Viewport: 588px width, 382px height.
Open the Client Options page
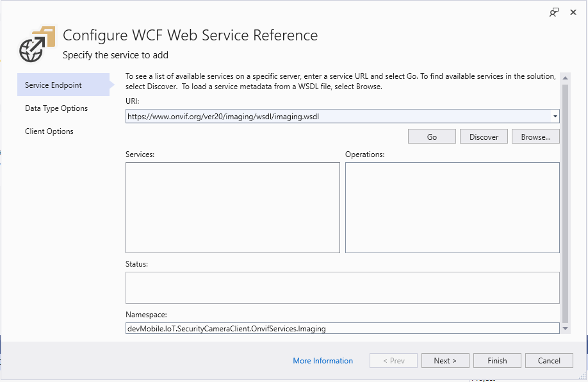tap(49, 131)
